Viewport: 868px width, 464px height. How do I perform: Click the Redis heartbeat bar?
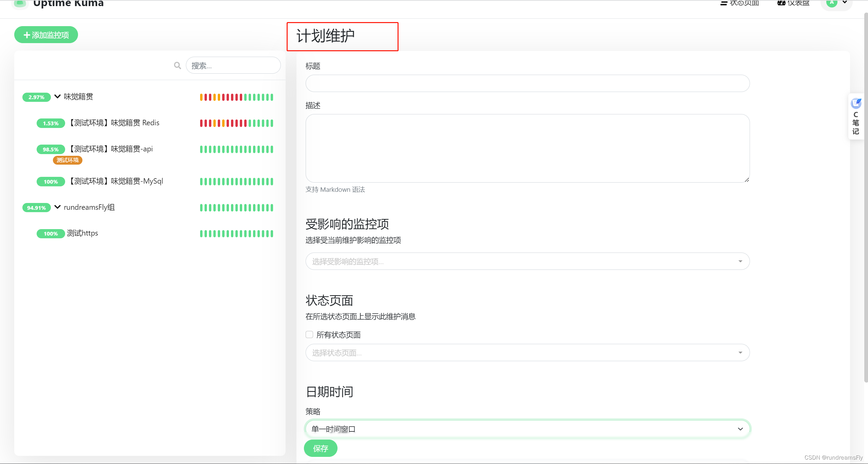pyautogui.click(x=236, y=123)
